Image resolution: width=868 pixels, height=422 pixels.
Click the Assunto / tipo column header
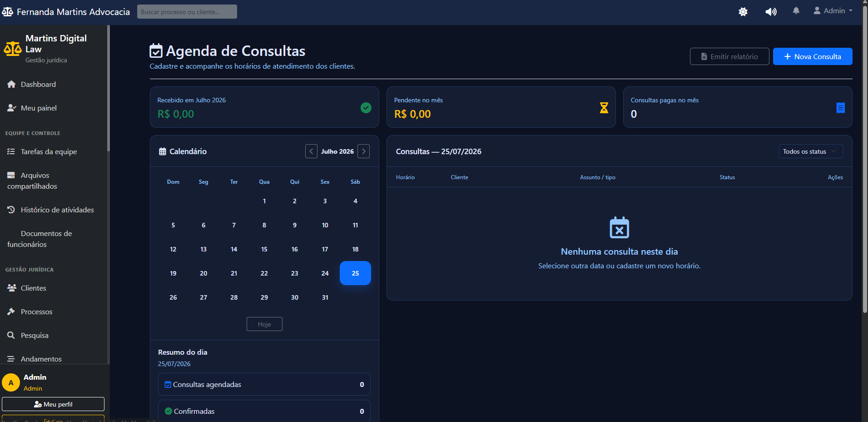coord(597,177)
